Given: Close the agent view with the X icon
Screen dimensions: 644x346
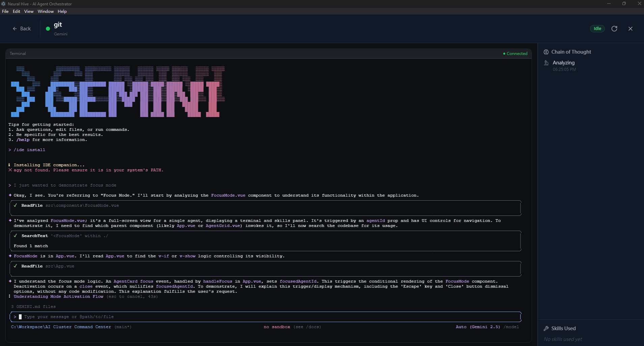Looking at the screenshot, I should (630, 29).
